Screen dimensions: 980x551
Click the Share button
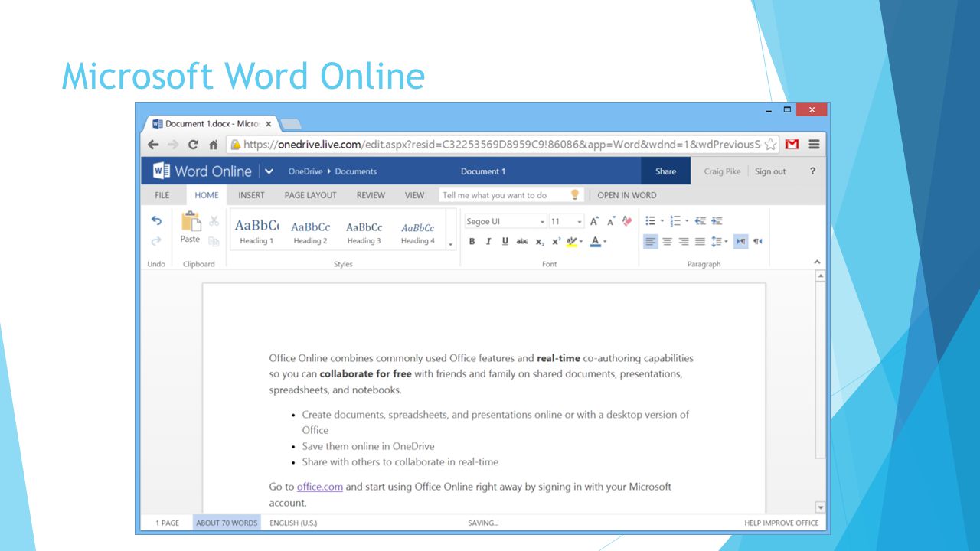click(665, 171)
